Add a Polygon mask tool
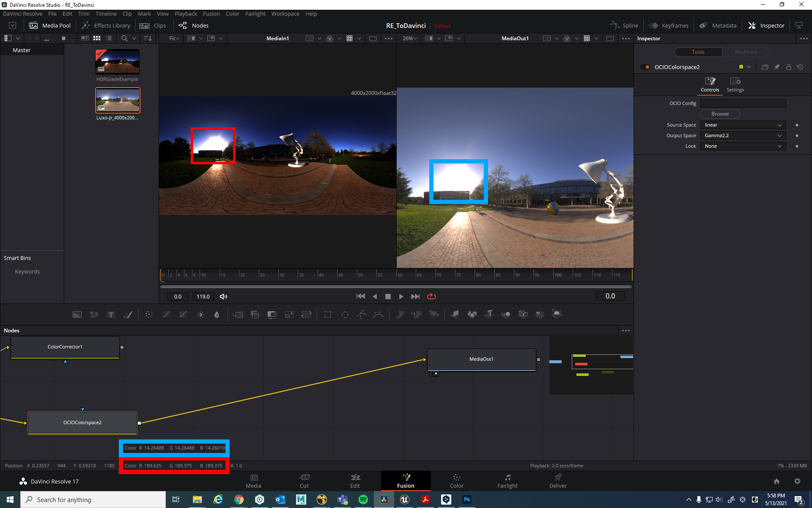812x508 pixels. click(x=362, y=315)
